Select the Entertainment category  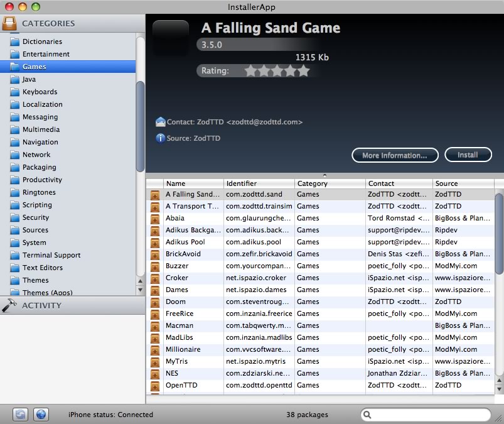point(68,54)
